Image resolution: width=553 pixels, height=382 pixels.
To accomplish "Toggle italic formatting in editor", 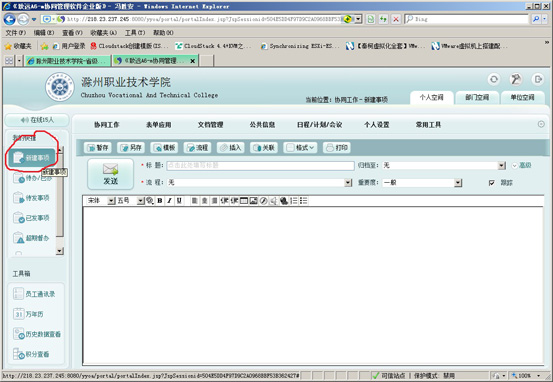I will coord(169,201).
